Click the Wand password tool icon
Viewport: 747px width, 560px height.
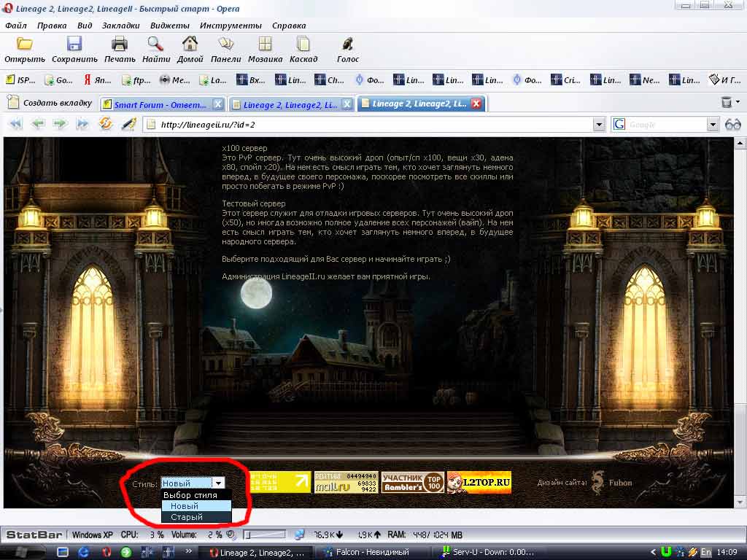128,124
